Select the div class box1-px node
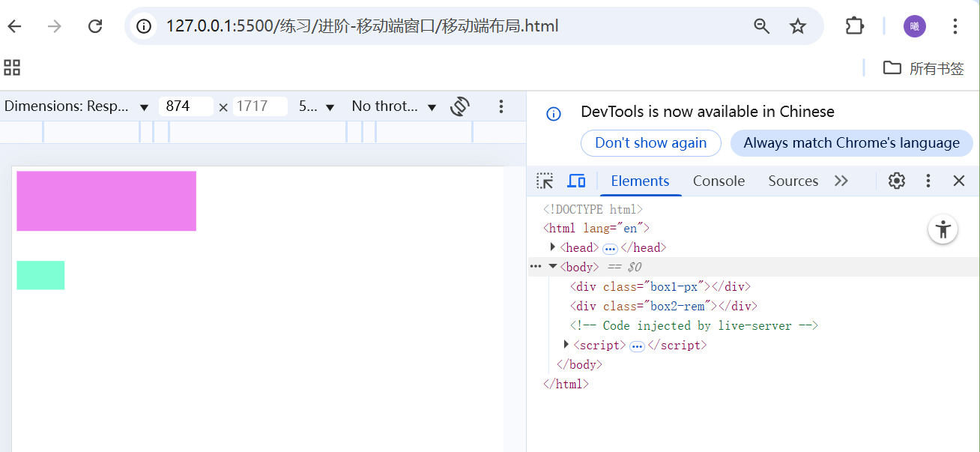Image resolution: width=980 pixels, height=452 pixels. [x=660, y=286]
